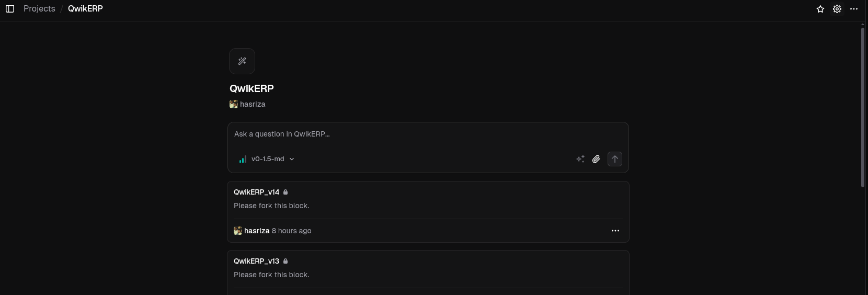Go to Projects breadcrumb
This screenshot has width=868, height=295.
point(39,9)
